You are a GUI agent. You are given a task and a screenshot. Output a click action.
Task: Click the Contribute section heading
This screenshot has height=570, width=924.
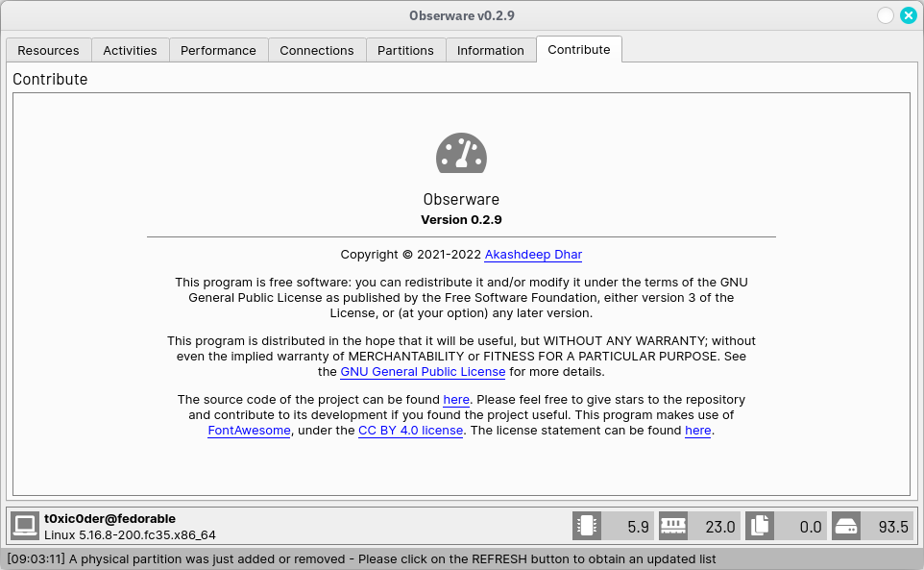tap(50, 79)
